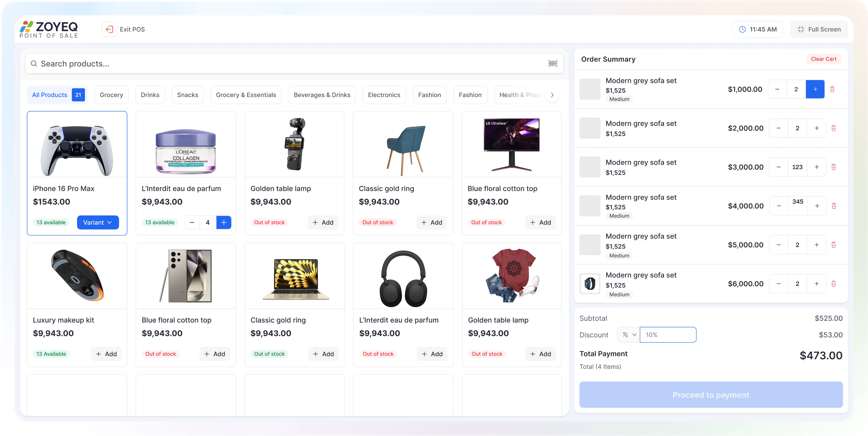The width and height of the screenshot is (868, 436).
Task: Click the clock icon beside 11:45 AM
Action: [742, 29]
